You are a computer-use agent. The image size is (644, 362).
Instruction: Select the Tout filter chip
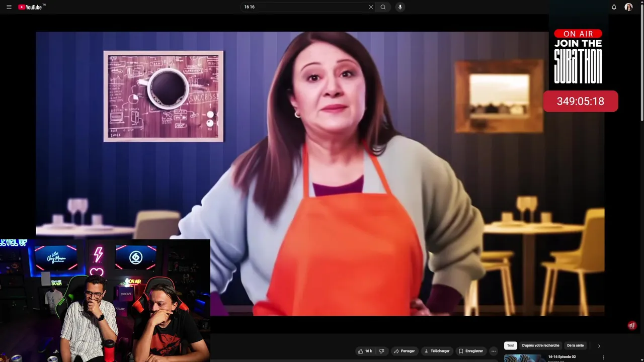[511, 345]
